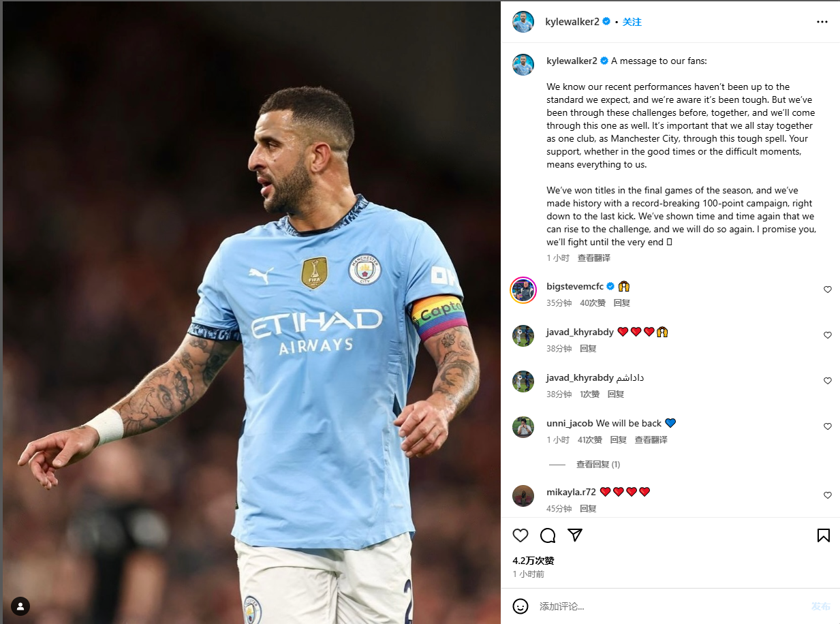The width and height of the screenshot is (840, 624).
Task: Like unni_jacob's comment heart
Action: [x=828, y=426]
